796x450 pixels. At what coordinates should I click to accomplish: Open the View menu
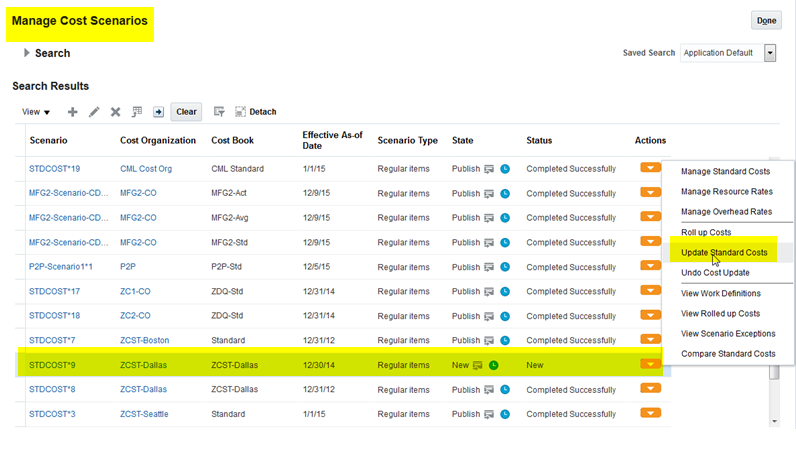[x=36, y=112]
